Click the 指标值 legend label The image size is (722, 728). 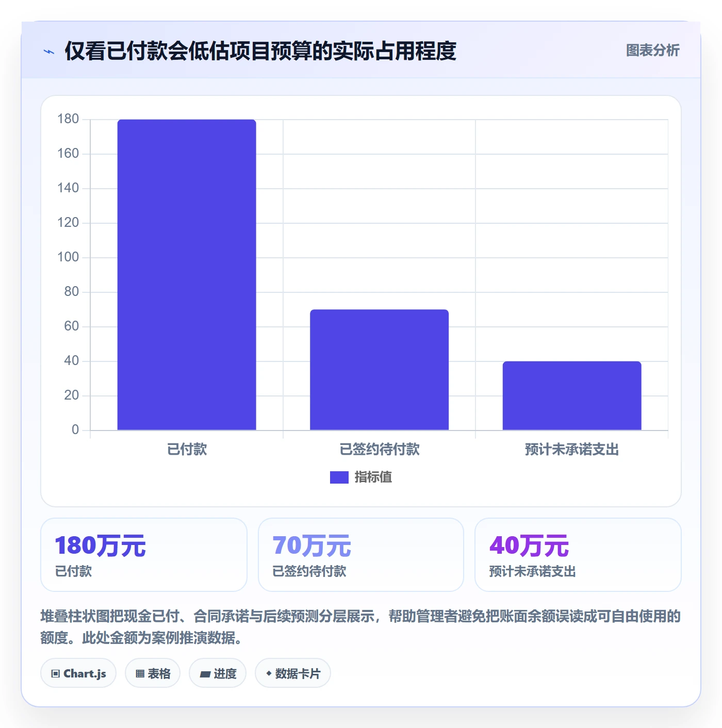[x=373, y=477]
